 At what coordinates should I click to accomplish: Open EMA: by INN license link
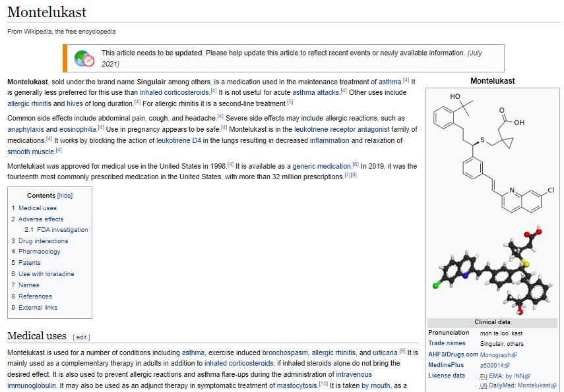pos(507,376)
